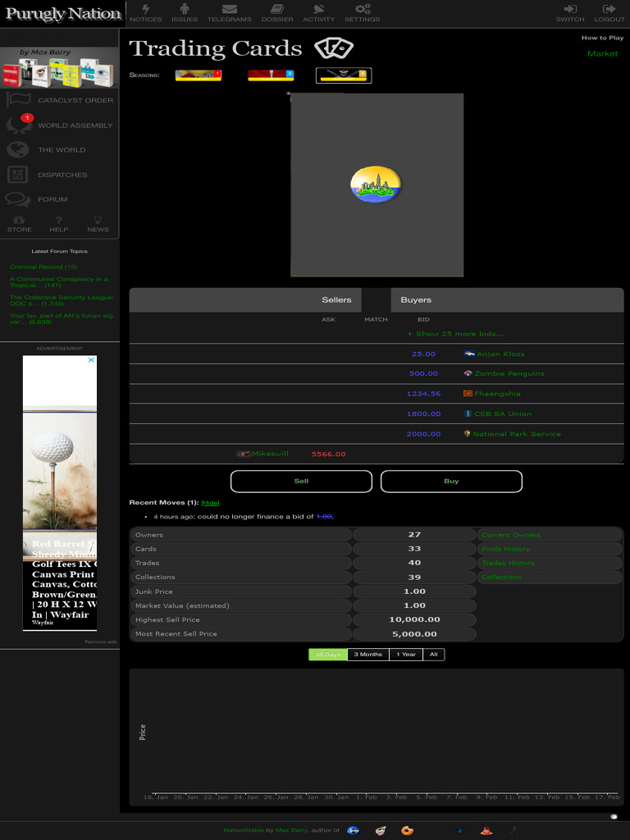Open the Market link
630x840 pixels.
tap(602, 53)
